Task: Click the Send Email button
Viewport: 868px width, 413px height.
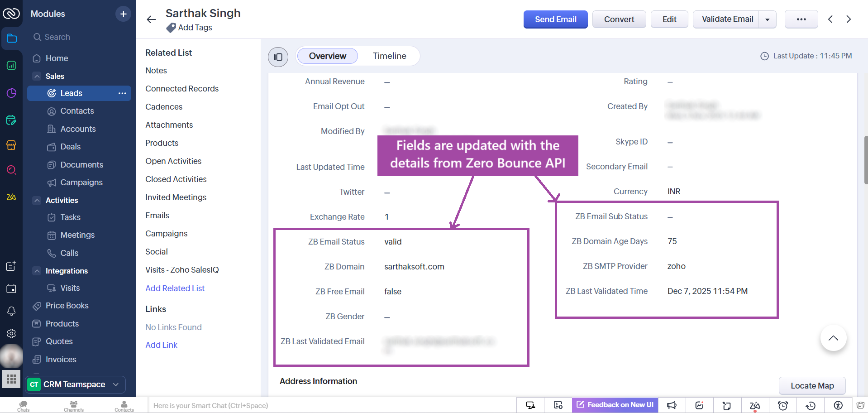Action: [x=555, y=19]
